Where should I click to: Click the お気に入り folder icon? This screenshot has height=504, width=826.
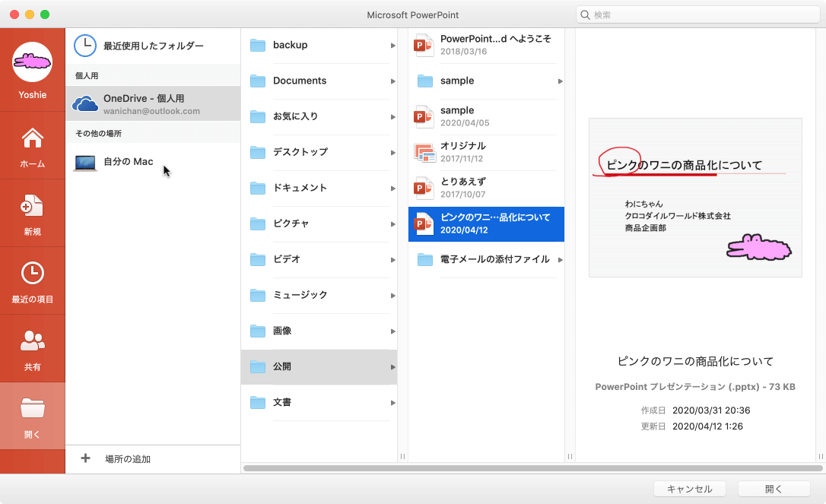tap(258, 116)
